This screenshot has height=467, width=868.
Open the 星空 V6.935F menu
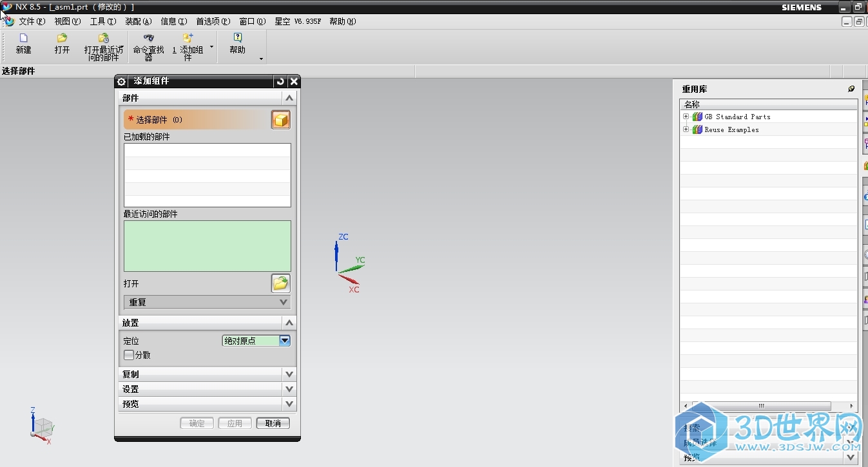click(298, 21)
